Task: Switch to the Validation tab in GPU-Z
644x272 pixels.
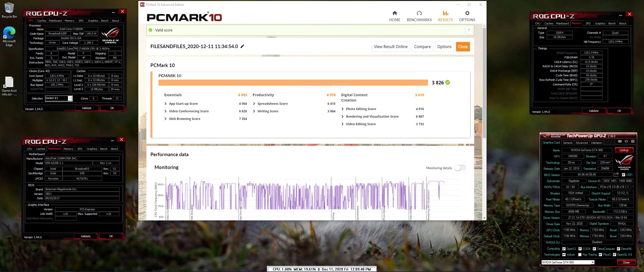Action: [x=596, y=143]
